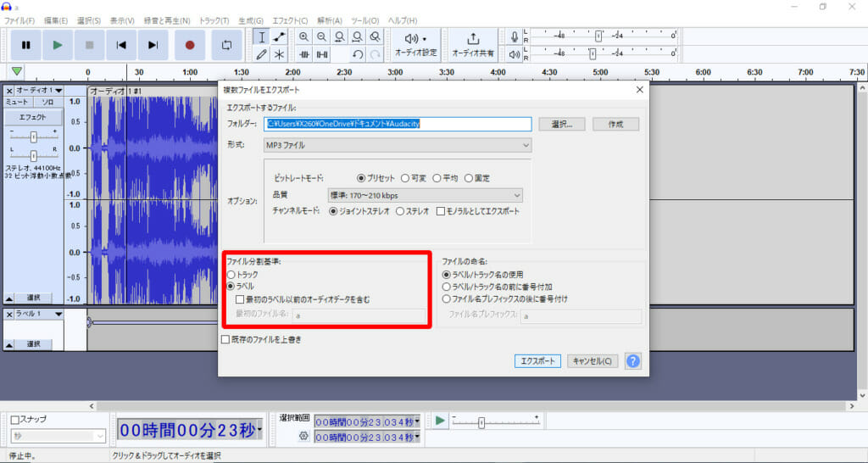The height and width of the screenshot is (463, 868).
Task: Select プリセット bitrate mode radio
Action: [x=376, y=178]
